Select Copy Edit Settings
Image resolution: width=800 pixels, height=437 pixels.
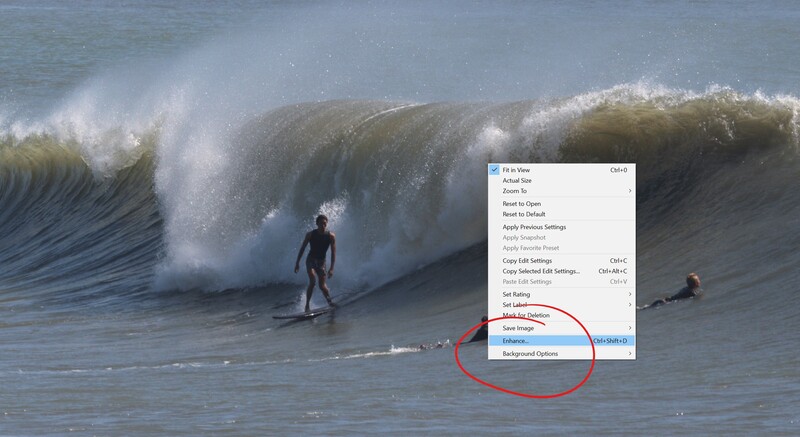pos(562,261)
